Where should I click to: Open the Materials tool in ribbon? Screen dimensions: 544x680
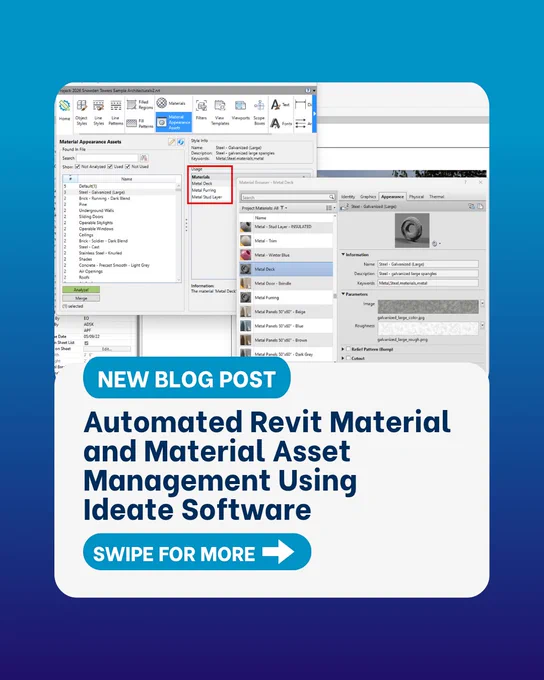tap(171, 103)
